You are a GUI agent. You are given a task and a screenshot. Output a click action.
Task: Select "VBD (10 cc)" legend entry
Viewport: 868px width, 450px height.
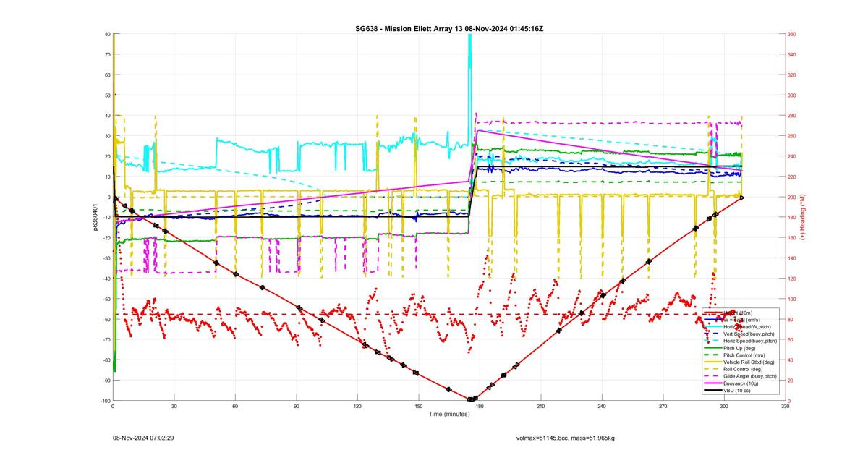pyautogui.click(x=737, y=391)
